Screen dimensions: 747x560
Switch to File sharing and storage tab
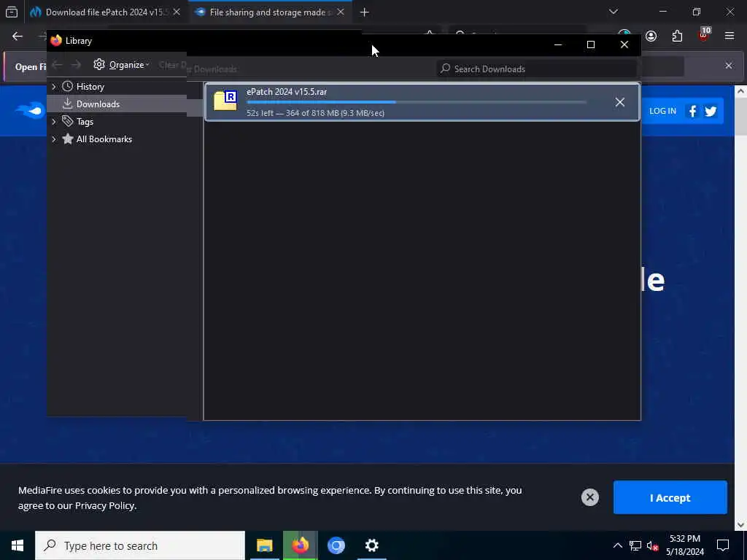[271, 12]
